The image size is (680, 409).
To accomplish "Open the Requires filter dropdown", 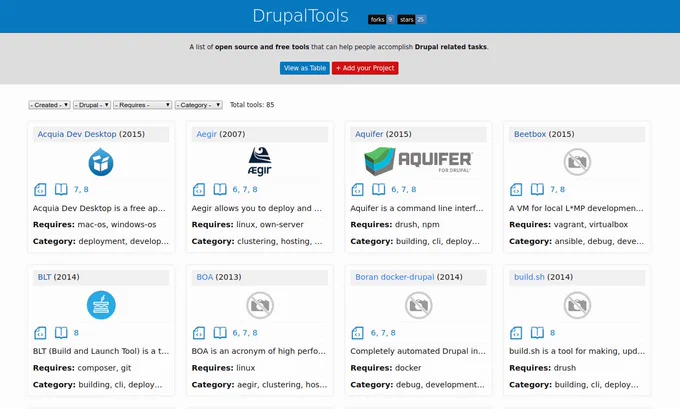I will [143, 105].
